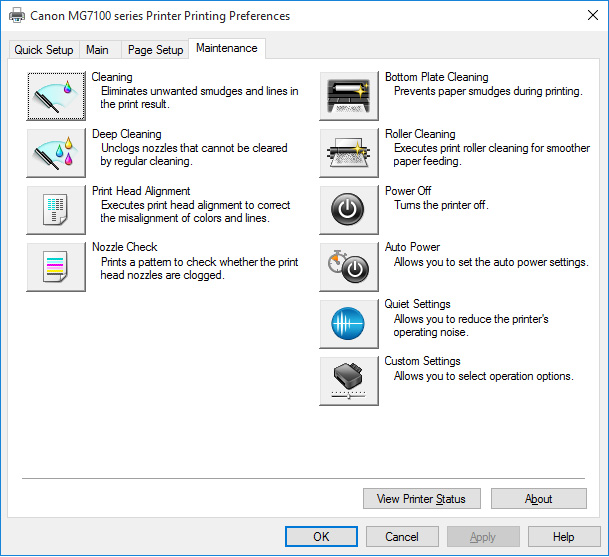Open Quiet Settings icon
609x557 pixels.
click(x=349, y=323)
